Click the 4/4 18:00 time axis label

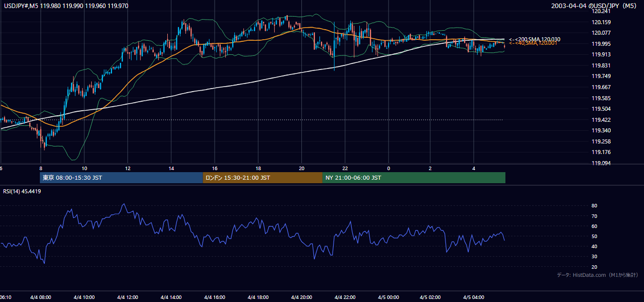258,297
